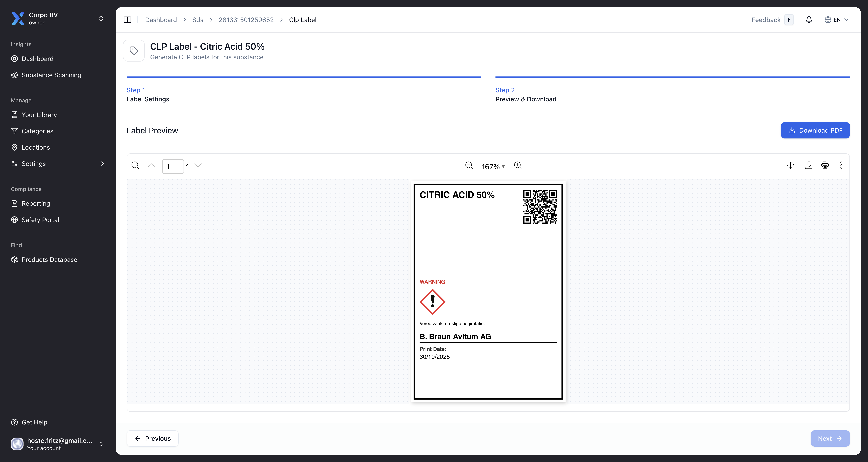Open search within the PDF preview
The image size is (868, 462).
135,165
